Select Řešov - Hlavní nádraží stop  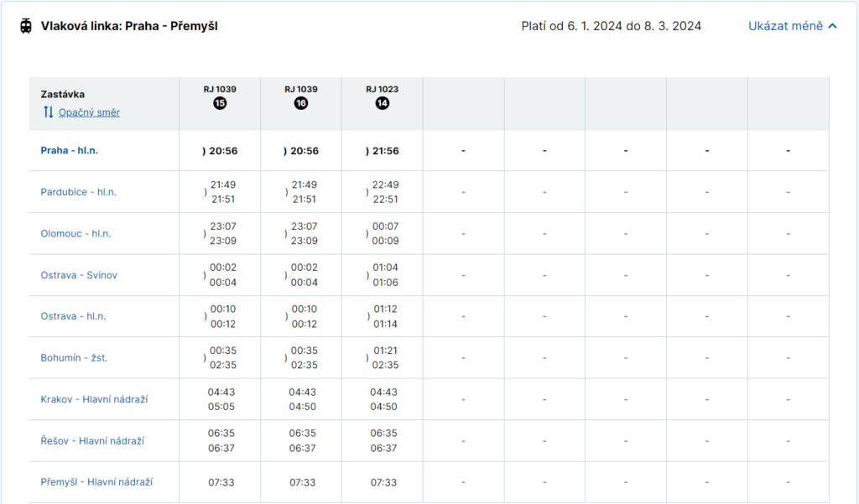point(92,440)
